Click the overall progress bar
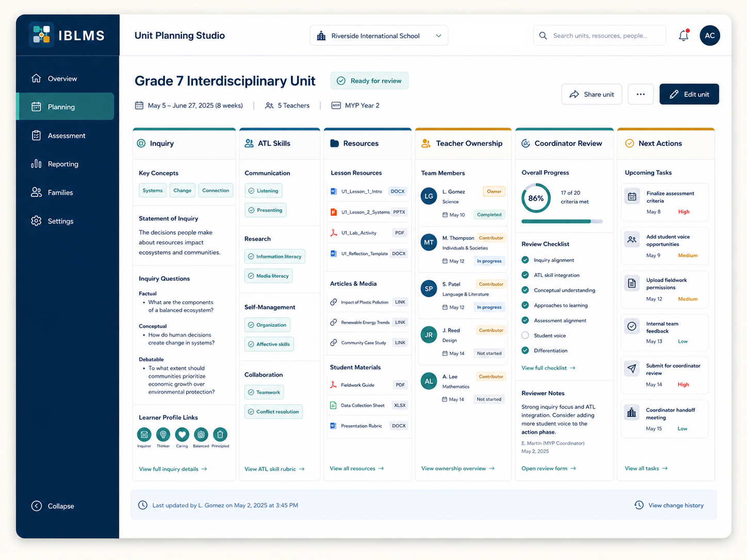 (562, 221)
